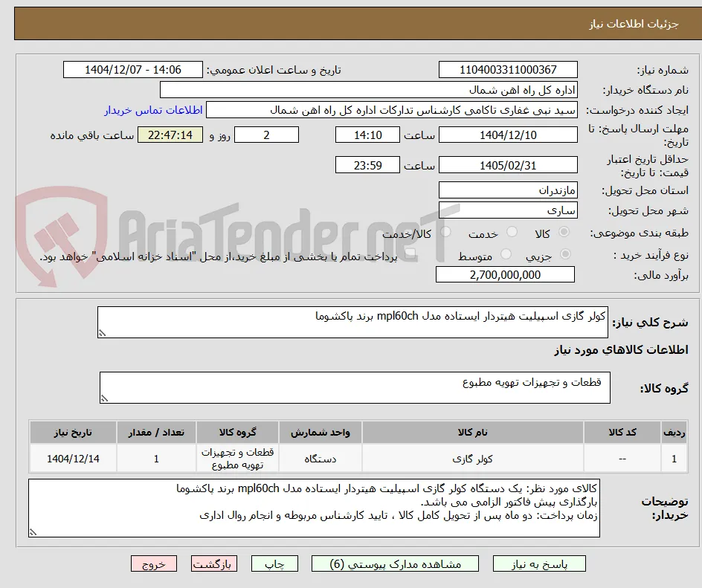Click the چاپ print button
This screenshot has height=588, width=702.
pyautogui.click(x=274, y=563)
